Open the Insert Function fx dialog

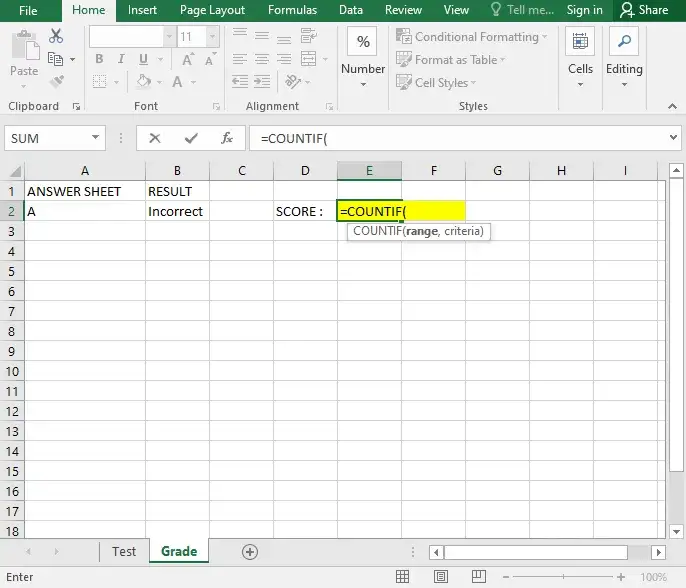pos(227,138)
